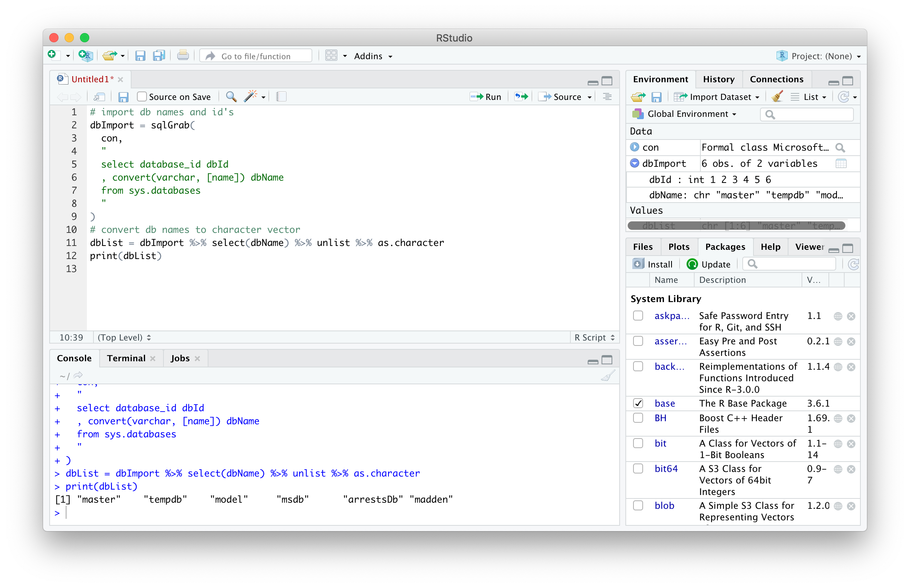Check the bit64 package checkbox
910x588 pixels.
(638, 468)
